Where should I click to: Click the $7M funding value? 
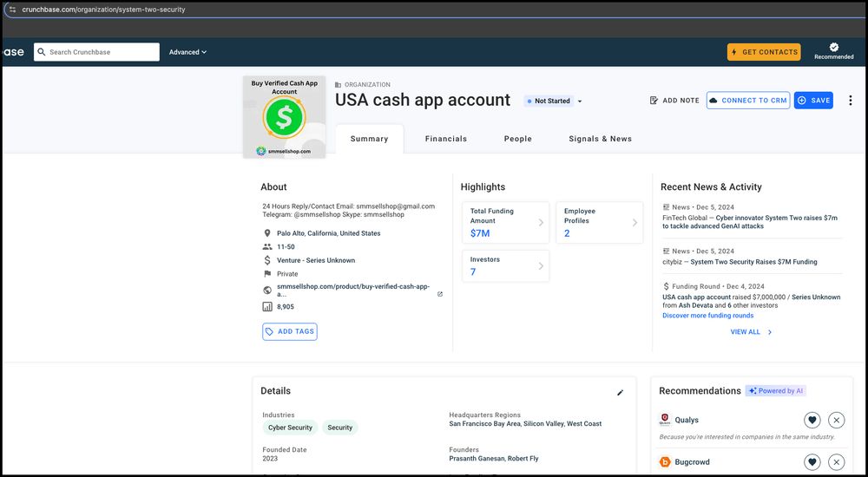click(x=480, y=233)
